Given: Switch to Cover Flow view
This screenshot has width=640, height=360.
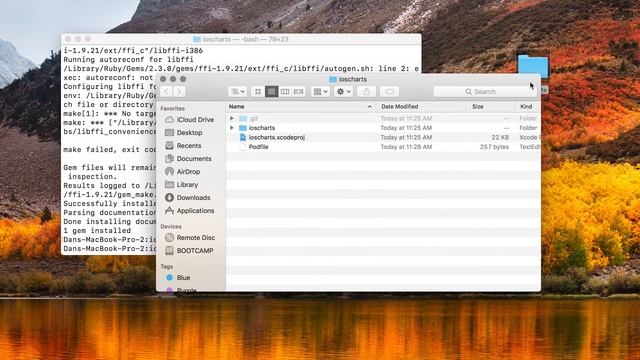Looking at the screenshot, I should [298, 91].
